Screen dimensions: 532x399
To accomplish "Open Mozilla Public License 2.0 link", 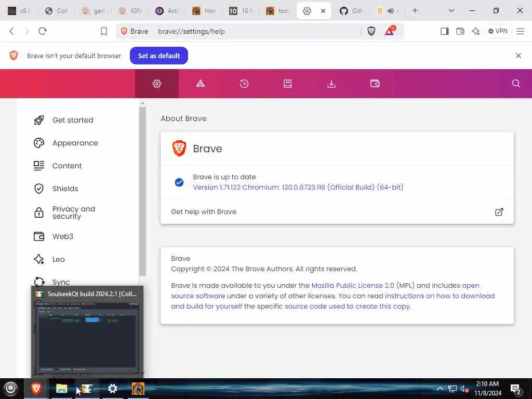I will click(353, 286).
